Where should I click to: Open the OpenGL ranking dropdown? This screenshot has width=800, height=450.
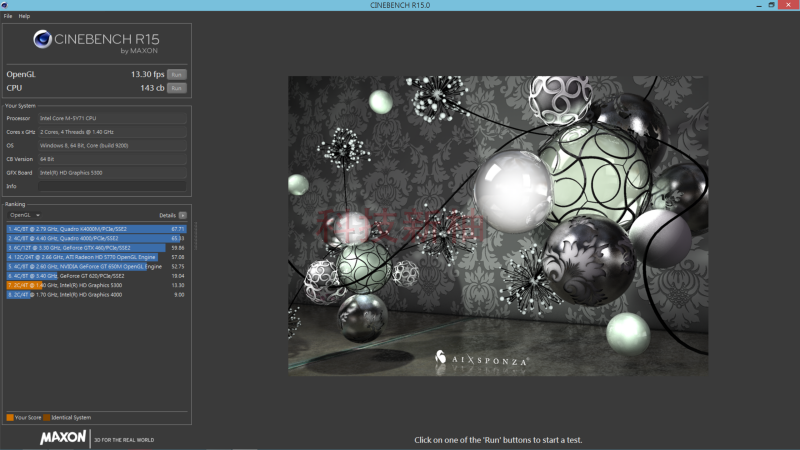pos(24,215)
